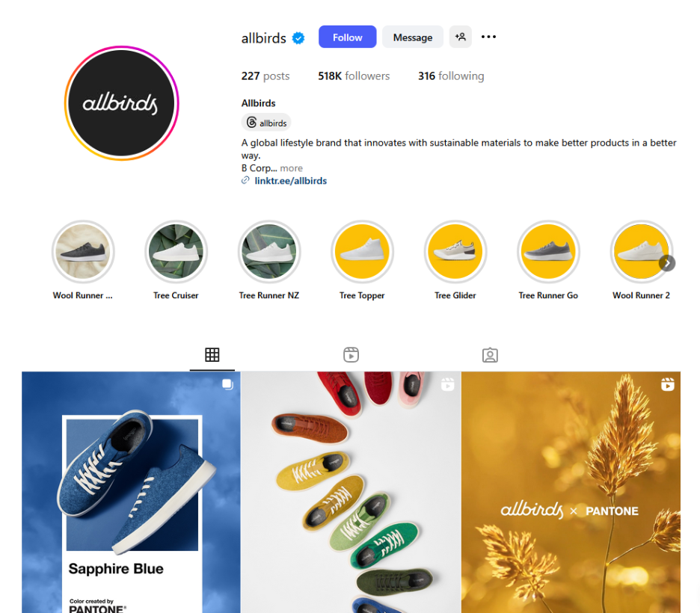This screenshot has width=700, height=613.
Task: Open the tagged posts tab
Action: pos(490,355)
